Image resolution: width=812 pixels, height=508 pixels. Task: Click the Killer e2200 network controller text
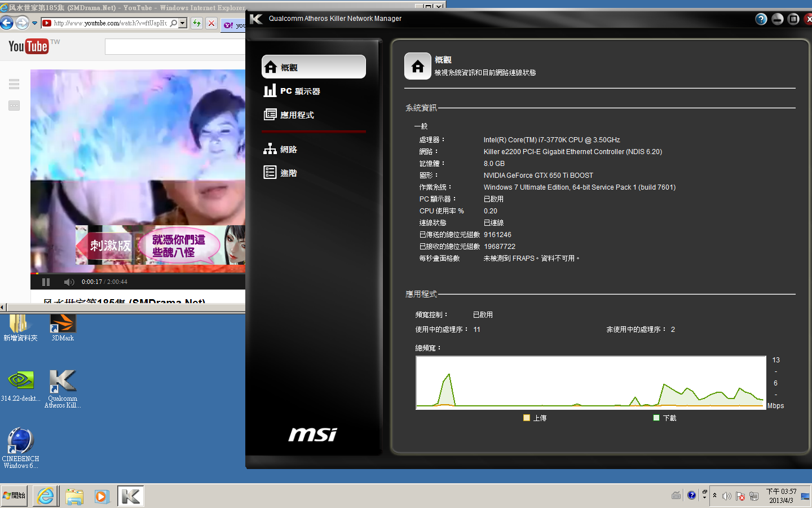[x=573, y=152]
